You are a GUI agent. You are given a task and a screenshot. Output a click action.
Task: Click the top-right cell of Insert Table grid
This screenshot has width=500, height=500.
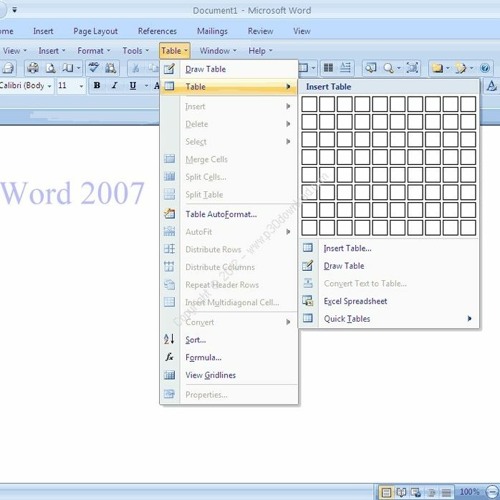[x=468, y=104]
